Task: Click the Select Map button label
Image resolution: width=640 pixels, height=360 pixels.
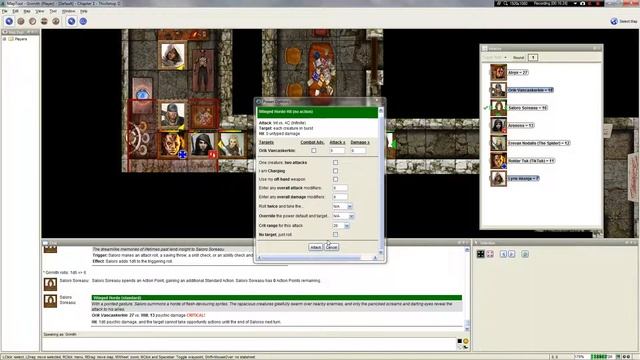Action: pos(629,21)
